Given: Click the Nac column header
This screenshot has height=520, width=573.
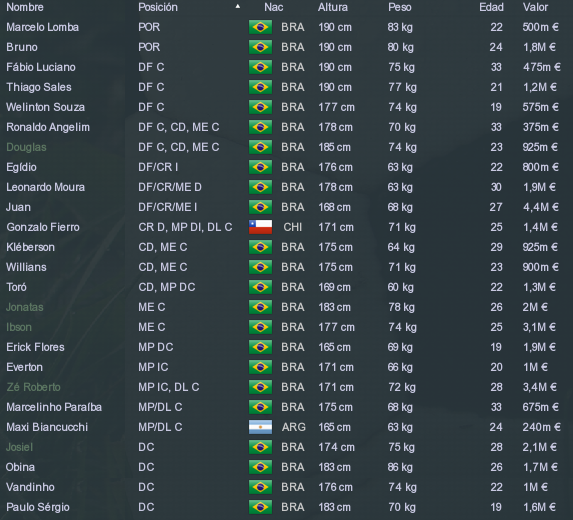Looking at the screenshot, I should (x=274, y=7).
